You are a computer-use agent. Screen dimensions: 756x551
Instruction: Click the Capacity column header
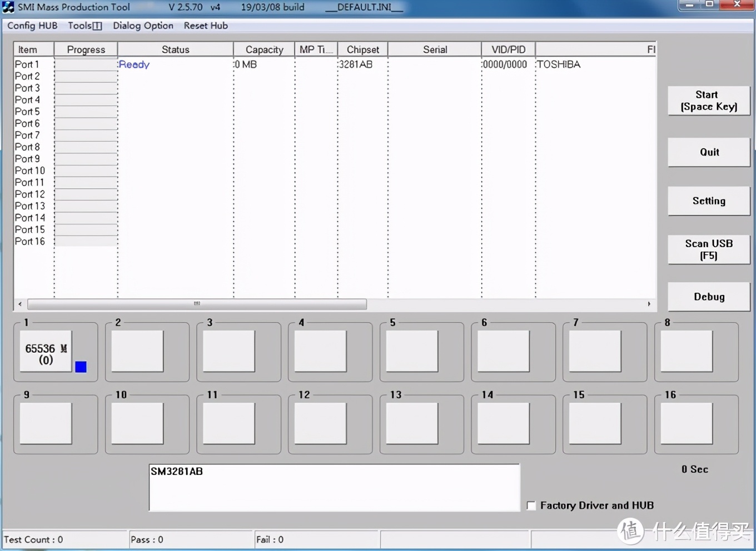tap(264, 49)
